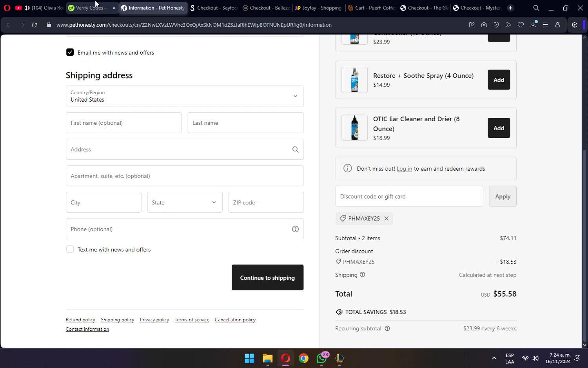Open Windows Start menu

[x=249, y=358]
